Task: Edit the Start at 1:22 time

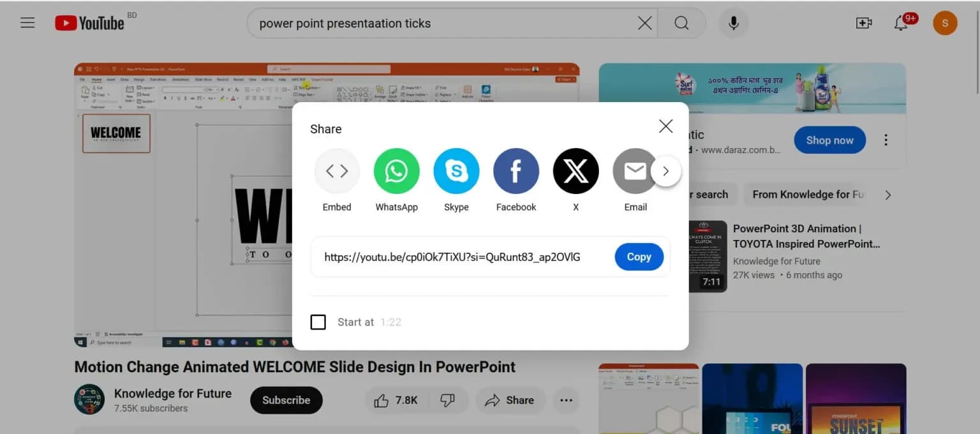Action: (x=390, y=322)
